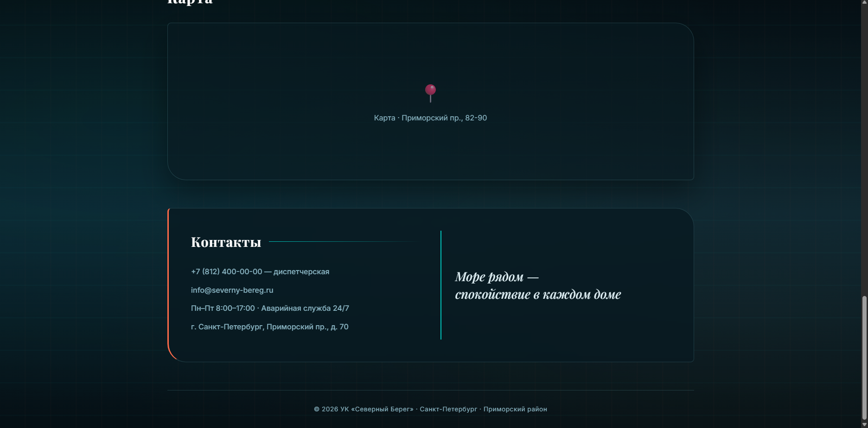Click the quote line спокойствие в каждом доме
Screen dimensions: 868x428
pyautogui.click(x=538, y=295)
